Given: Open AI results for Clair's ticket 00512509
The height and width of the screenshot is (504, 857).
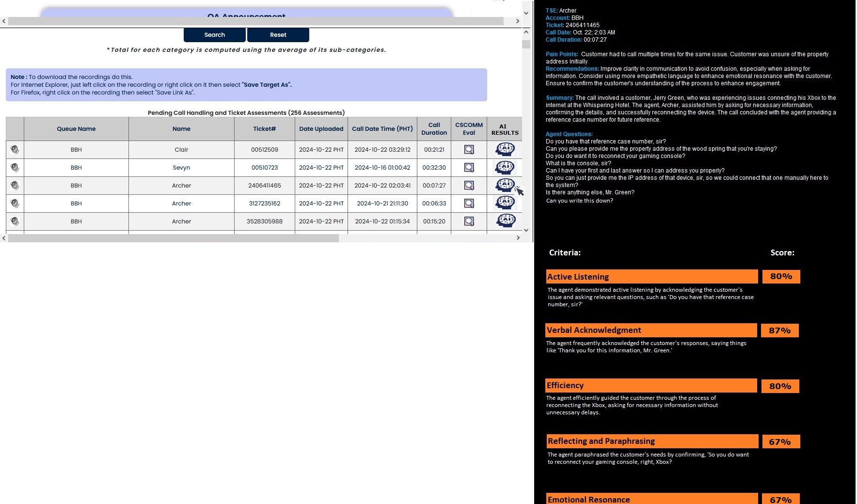Looking at the screenshot, I should click(505, 149).
